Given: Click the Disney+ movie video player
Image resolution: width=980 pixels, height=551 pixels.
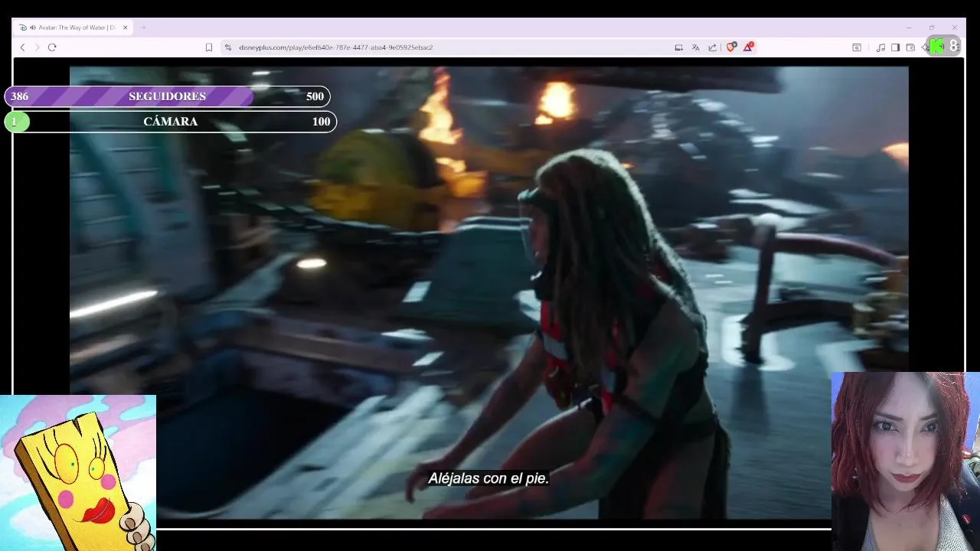Looking at the screenshot, I should (488, 292).
